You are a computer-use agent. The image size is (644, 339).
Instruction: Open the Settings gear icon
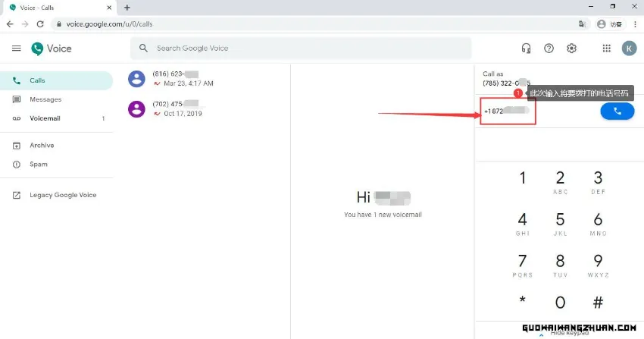tap(571, 49)
